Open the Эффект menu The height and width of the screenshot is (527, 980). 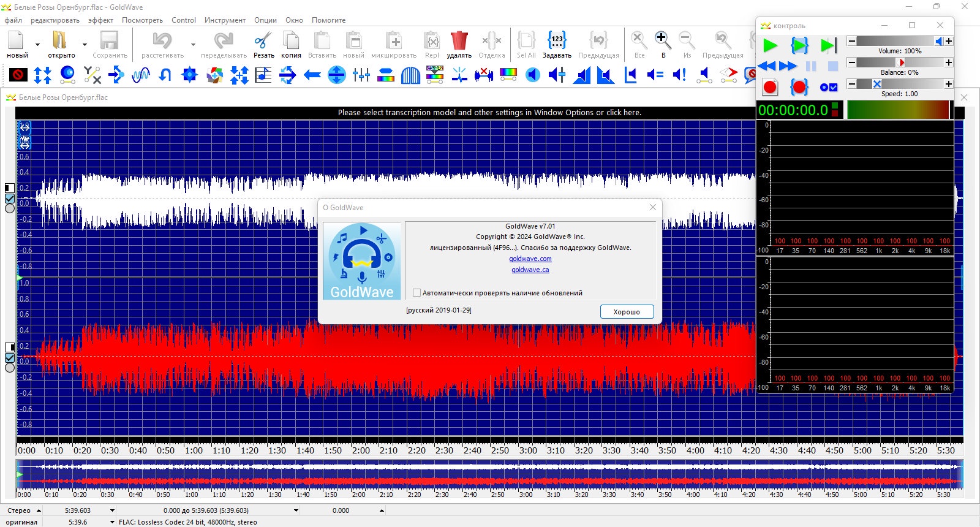click(x=100, y=20)
